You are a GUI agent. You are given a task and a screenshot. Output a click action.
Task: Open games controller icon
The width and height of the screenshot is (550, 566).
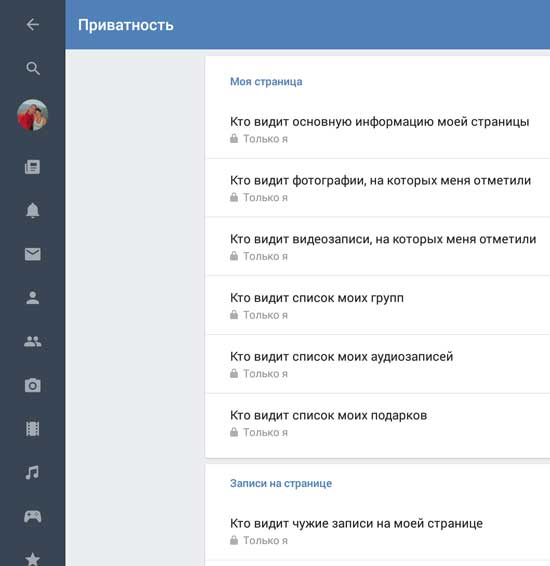[32, 516]
